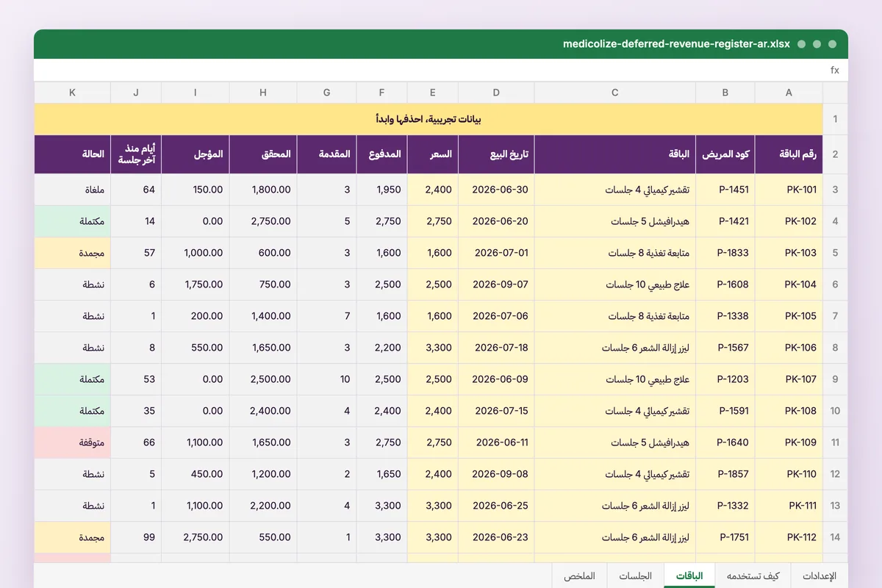Click the رقم الباقة header cell
882x588 pixels.
pyautogui.click(x=789, y=154)
